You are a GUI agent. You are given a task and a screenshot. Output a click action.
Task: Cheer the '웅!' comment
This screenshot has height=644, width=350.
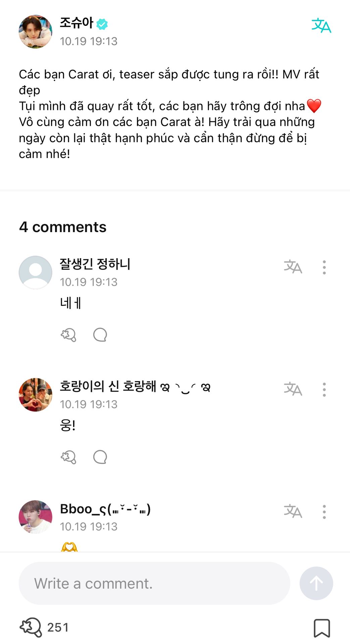[68, 457]
